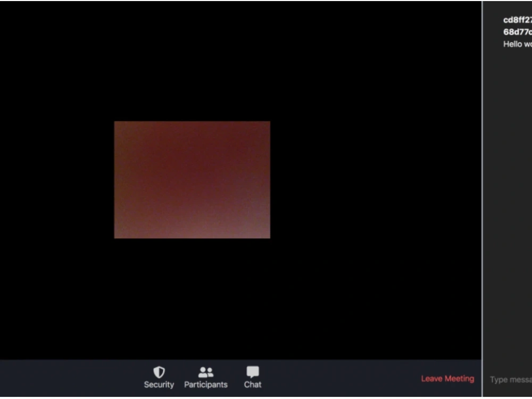Open the Chat speech bubble icon
532x399 pixels.
coord(252,372)
